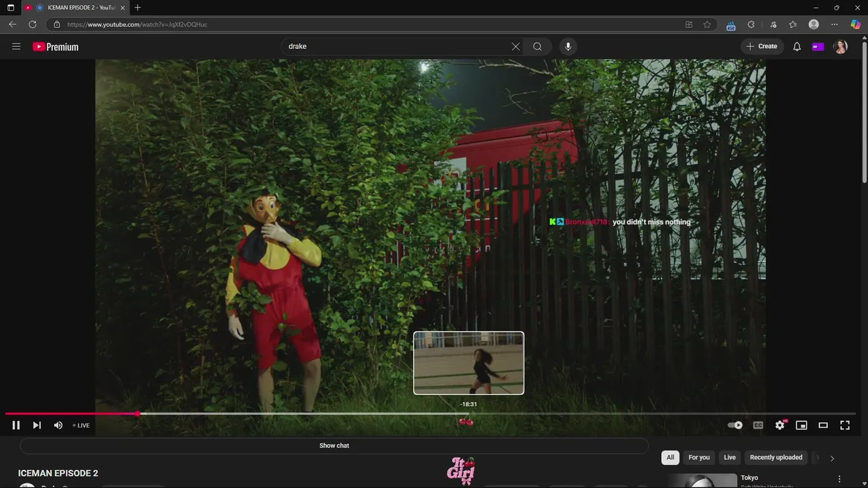Select the For you filter chip

click(x=699, y=457)
